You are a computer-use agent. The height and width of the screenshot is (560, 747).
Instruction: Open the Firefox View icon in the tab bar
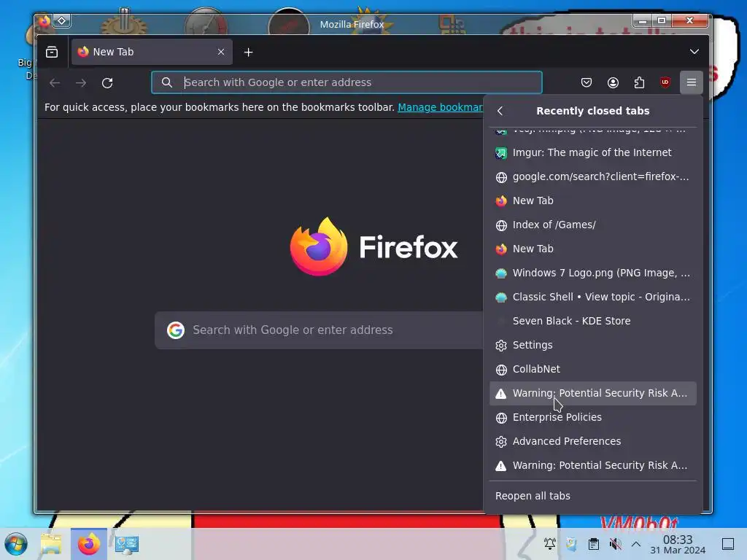click(x=52, y=52)
